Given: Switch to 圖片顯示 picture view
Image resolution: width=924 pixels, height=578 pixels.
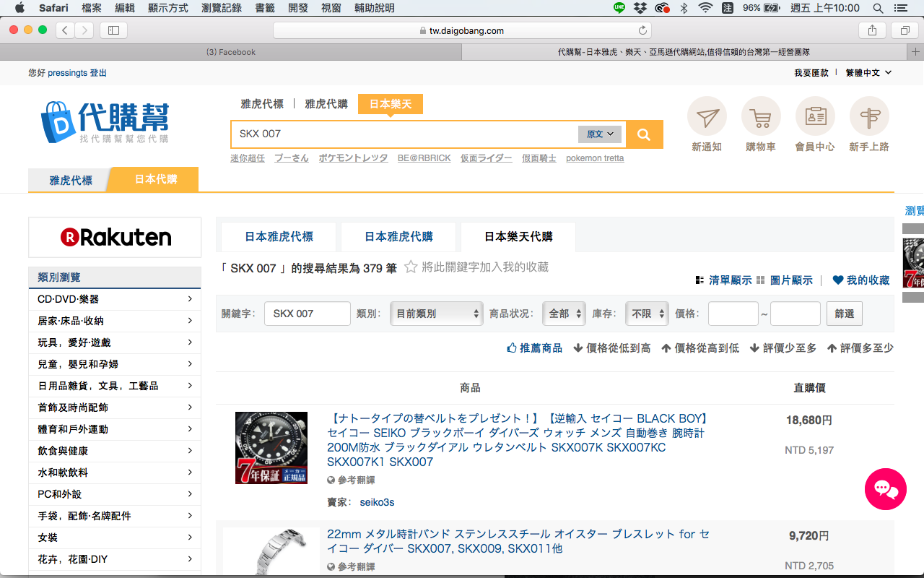Looking at the screenshot, I should pos(785,280).
